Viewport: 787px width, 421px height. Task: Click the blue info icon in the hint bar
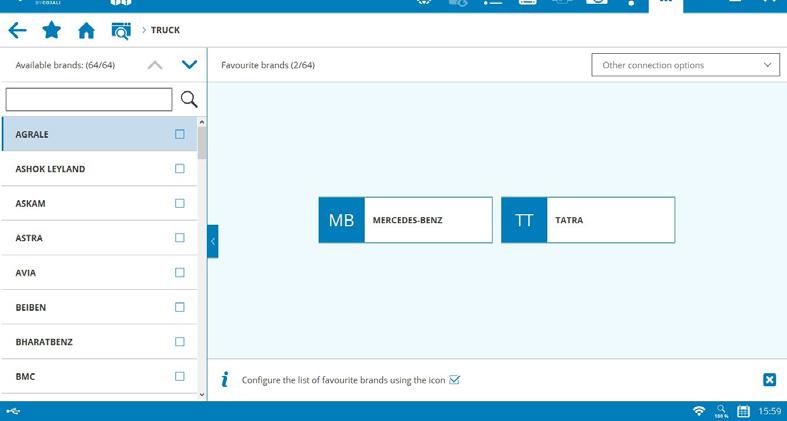tap(225, 380)
